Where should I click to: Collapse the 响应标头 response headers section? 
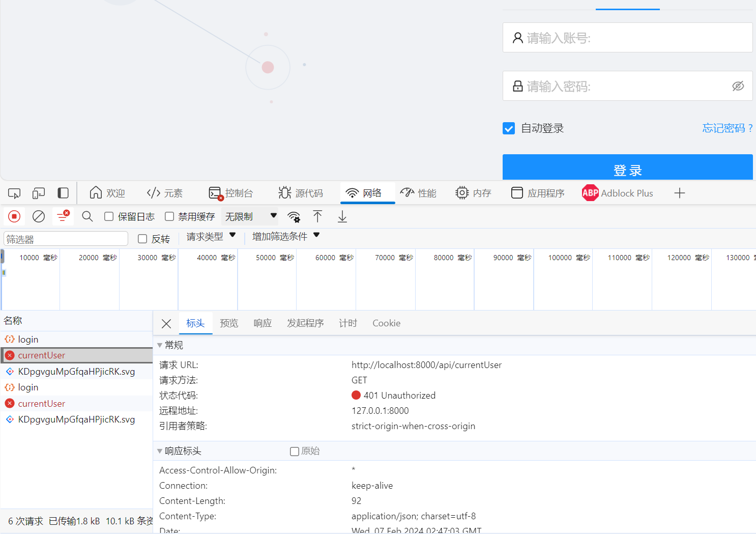160,451
